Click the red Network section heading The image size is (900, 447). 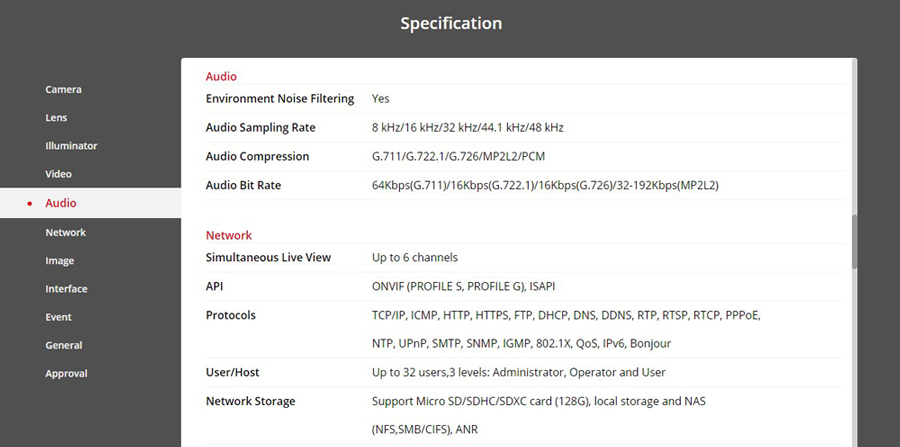pos(229,235)
